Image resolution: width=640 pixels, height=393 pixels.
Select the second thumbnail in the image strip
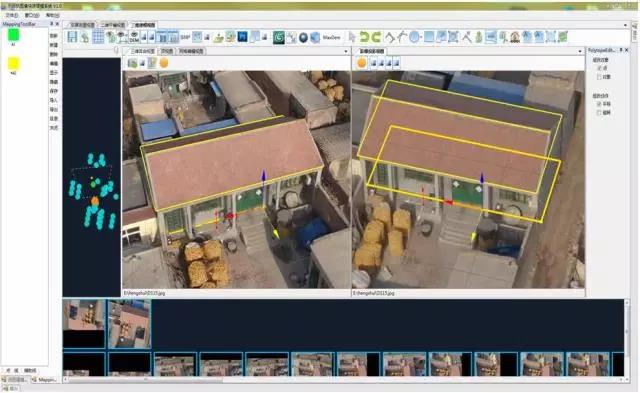(129, 324)
